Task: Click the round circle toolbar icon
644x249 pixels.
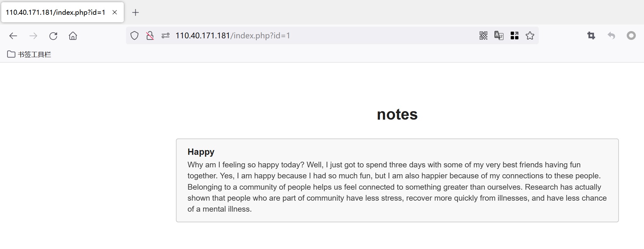Action: [x=631, y=35]
